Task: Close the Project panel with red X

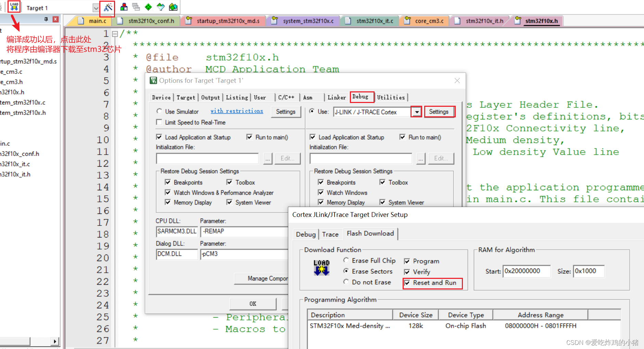Action: point(55,19)
